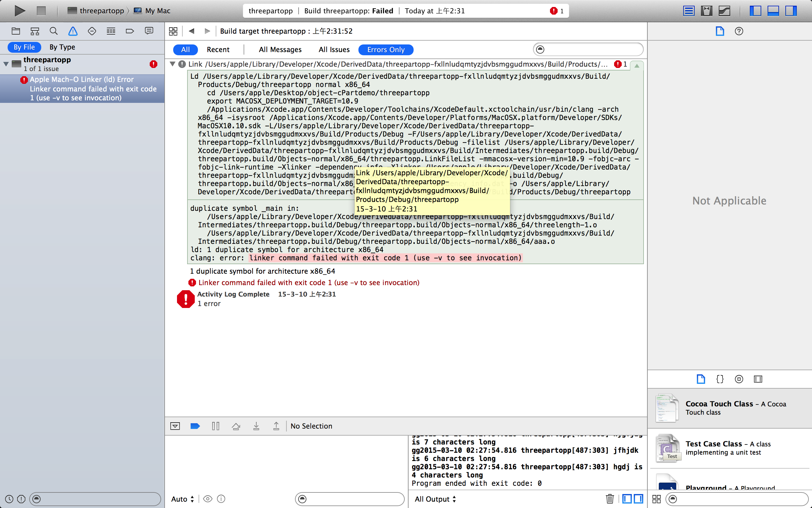Click the Step out button
Screen dimensions: 812x508
point(276,426)
